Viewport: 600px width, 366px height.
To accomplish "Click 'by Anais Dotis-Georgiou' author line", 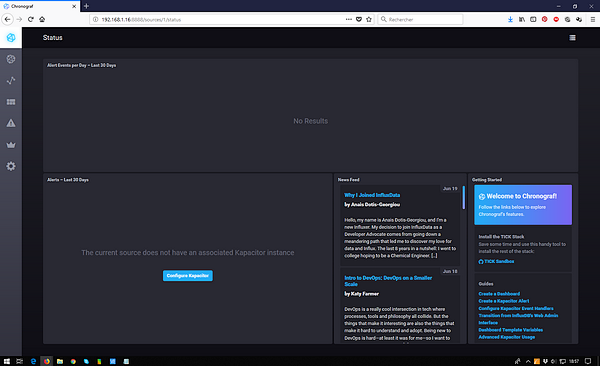I will [372, 204].
